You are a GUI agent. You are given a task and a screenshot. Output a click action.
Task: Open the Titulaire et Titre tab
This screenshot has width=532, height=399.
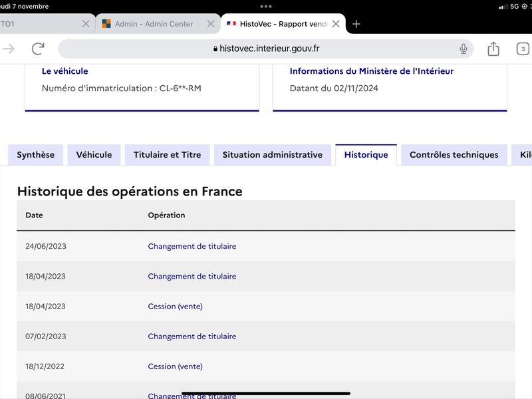[168, 155]
